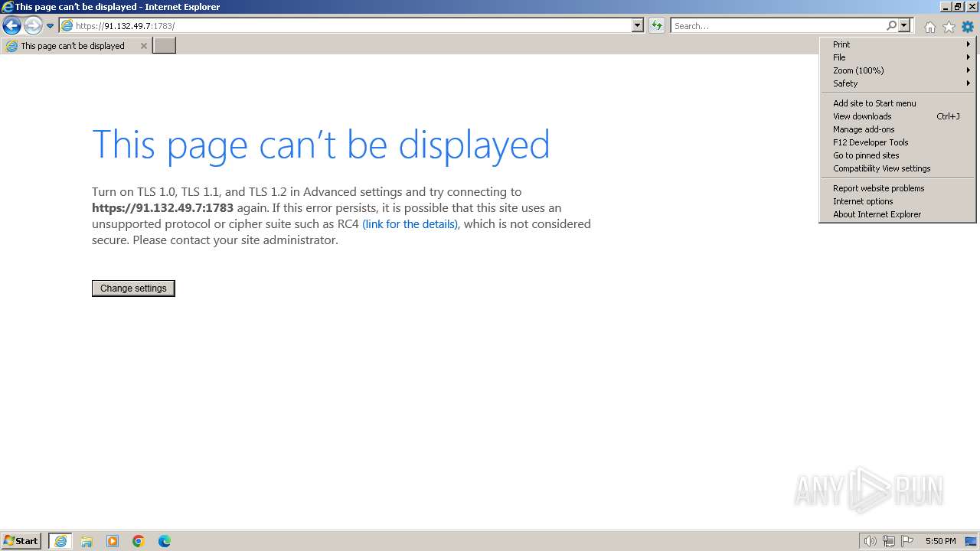980x551 pixels.
Task: Open the Windows Start button
Action: click(x=22, y=541)
